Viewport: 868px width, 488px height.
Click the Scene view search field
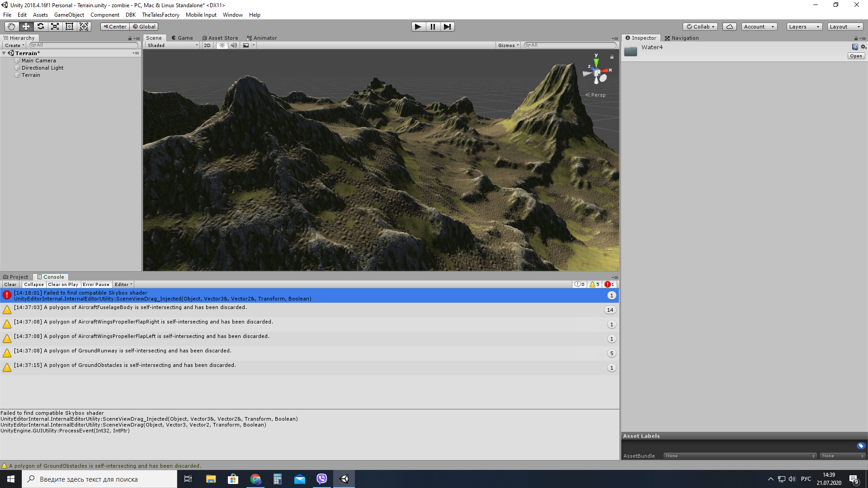point(570,45)
